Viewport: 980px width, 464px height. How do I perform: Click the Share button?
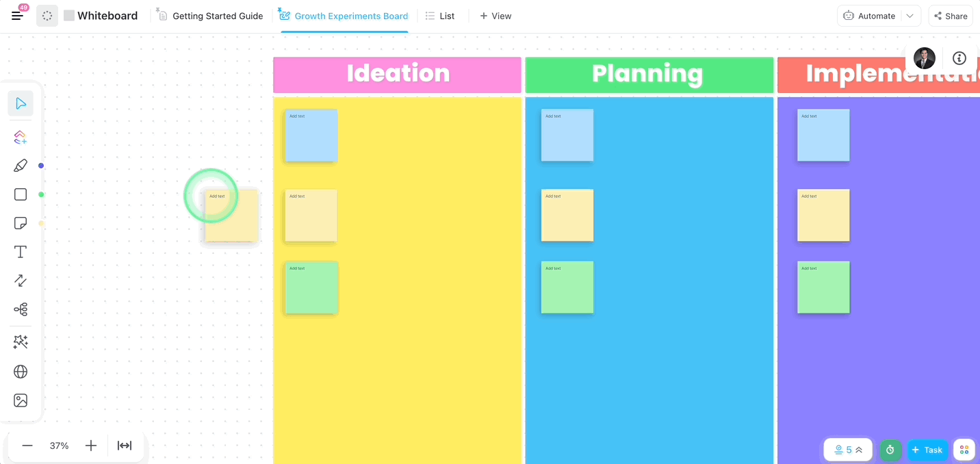[x=951, y=16]
